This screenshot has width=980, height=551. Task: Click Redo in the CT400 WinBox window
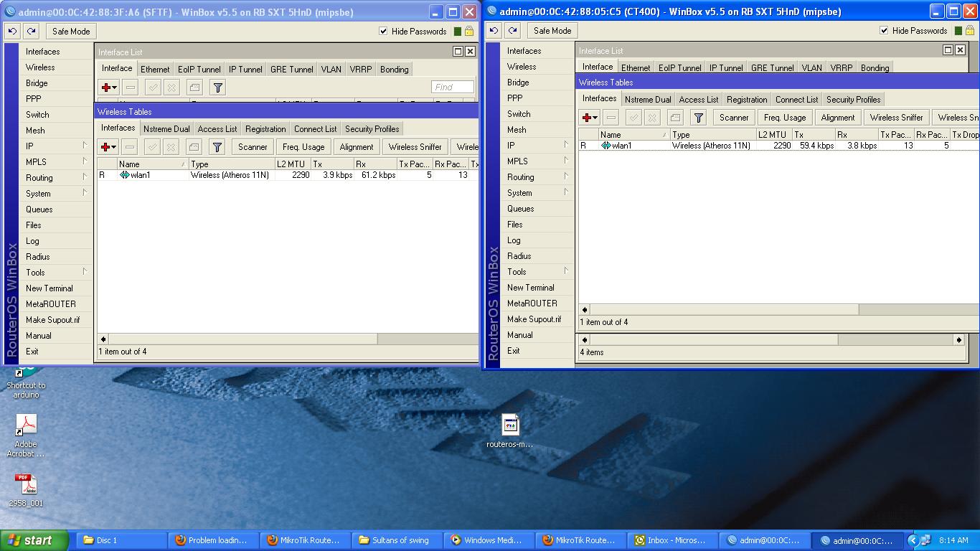(512, 31)
